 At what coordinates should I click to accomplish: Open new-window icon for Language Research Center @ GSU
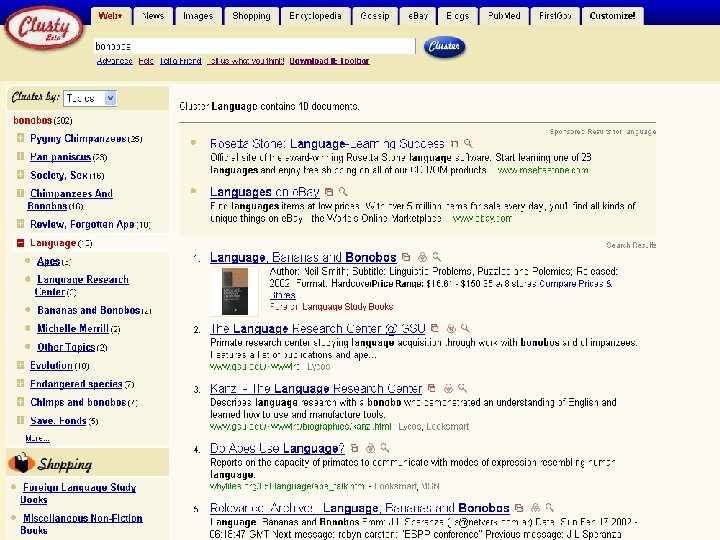pos(434,328)
